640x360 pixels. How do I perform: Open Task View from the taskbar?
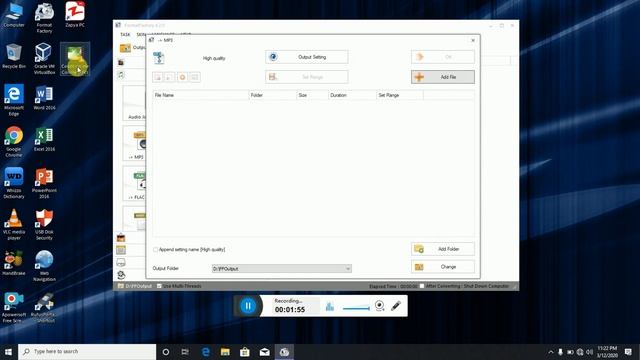pos(185,352)
